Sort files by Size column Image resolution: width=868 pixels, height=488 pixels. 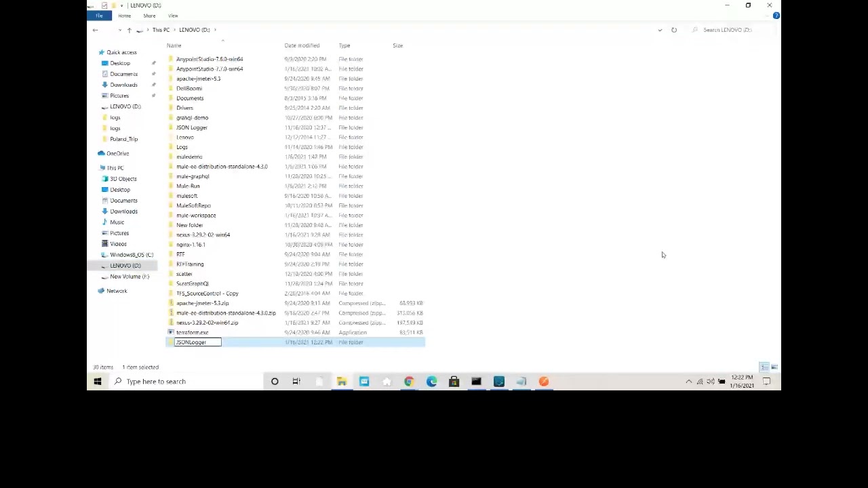point(398,45)
